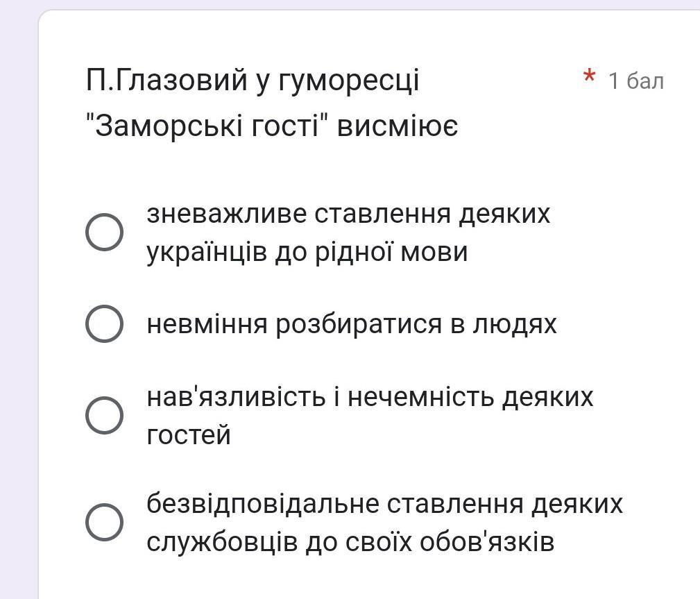Viewport: 700px width, 599px height.
Task: Click the text "службовців до своїх обов'язків"
Action: pos(350,542)
